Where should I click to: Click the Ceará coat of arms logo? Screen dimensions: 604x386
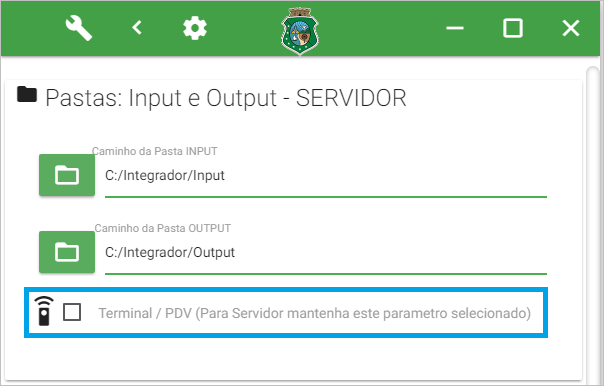point(300,31)
